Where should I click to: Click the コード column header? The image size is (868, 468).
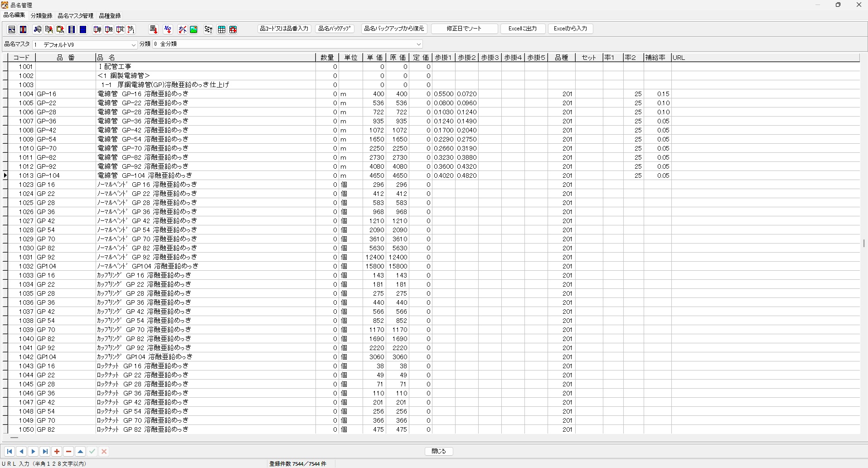coord(22,58)
